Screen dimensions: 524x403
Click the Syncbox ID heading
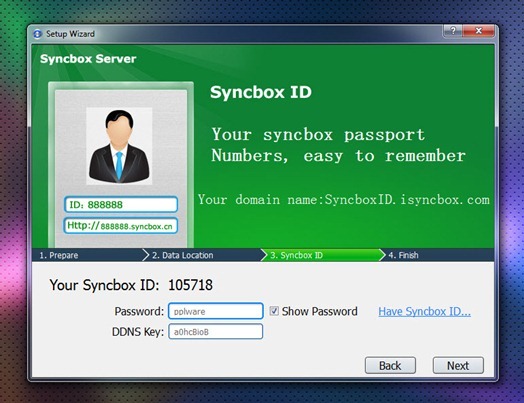(x=261, y=92)
